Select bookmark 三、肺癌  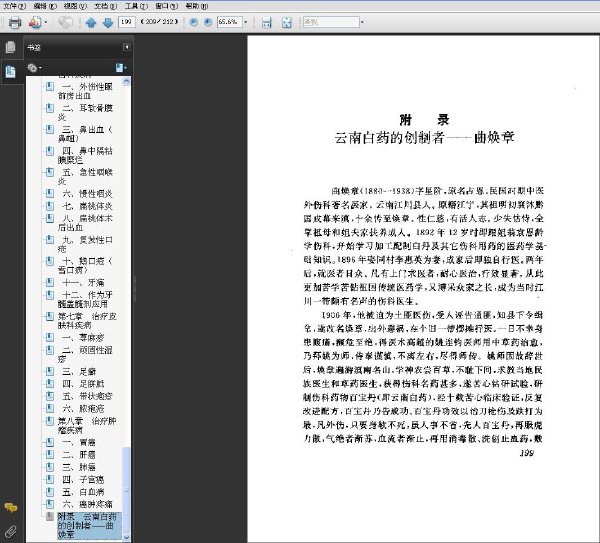79,467
